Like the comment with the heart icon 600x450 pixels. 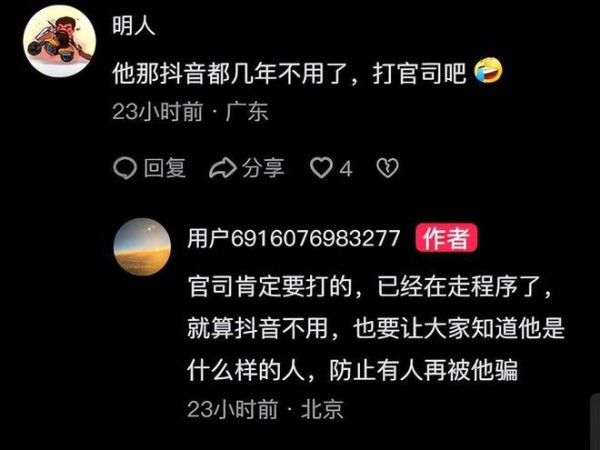point(321,168)
